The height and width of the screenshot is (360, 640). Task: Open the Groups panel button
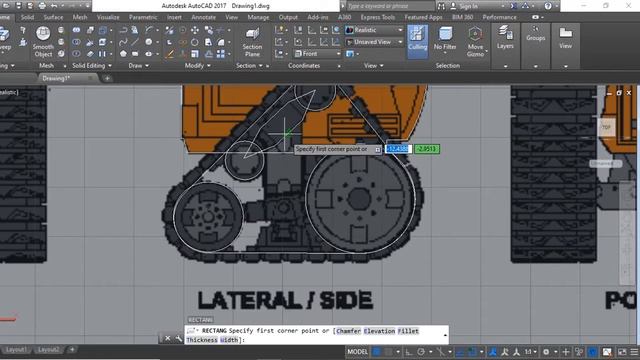tap(536, 46)
